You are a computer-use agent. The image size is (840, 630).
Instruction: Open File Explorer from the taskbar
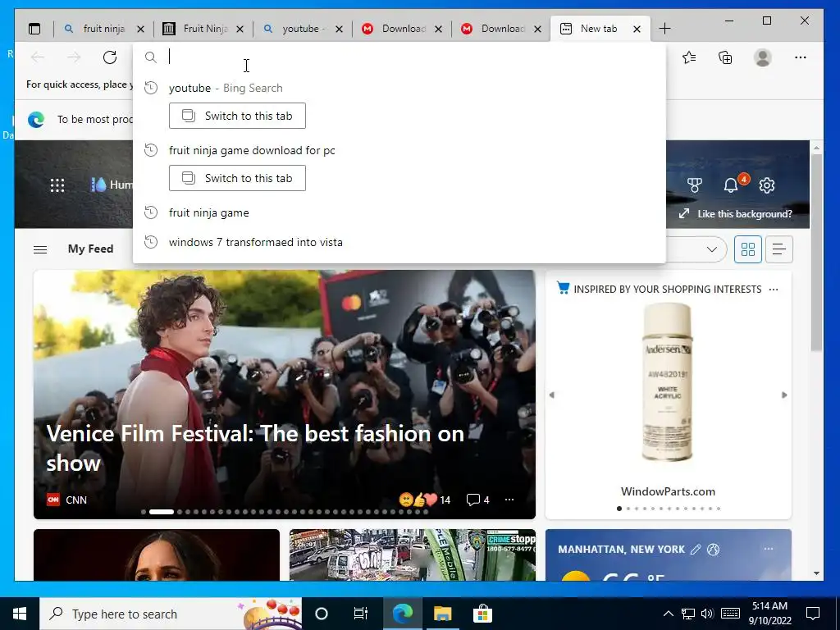pos(442,614)
